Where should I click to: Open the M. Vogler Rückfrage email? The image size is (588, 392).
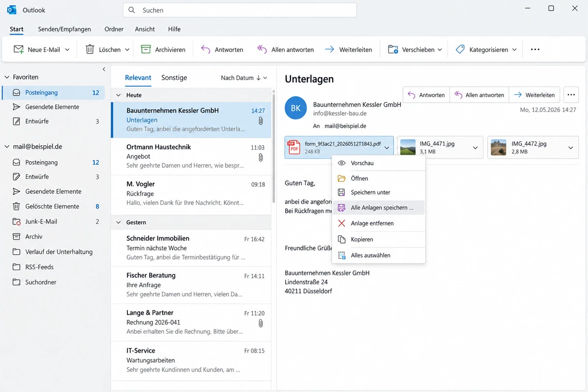tap(191, 193)
